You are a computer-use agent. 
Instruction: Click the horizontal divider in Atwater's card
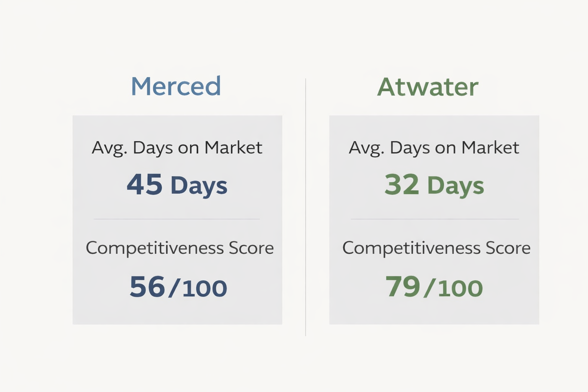[x=434, y=219]
